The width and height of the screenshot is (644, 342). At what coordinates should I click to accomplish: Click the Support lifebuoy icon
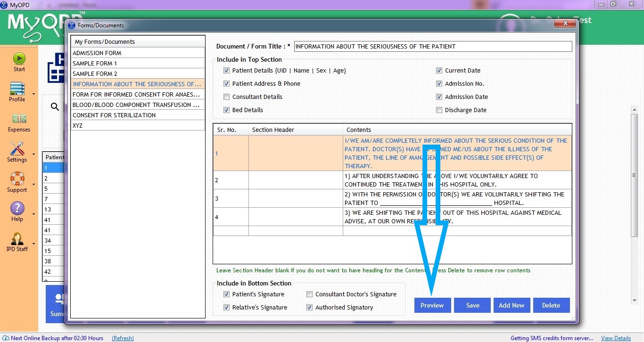tap(17, 179)
